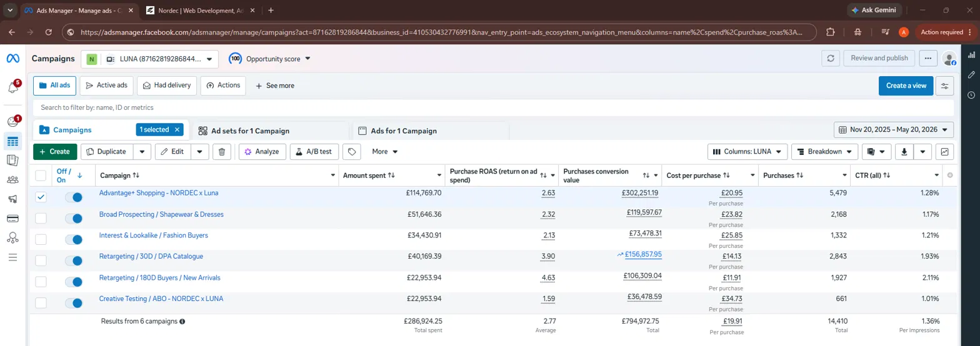980x346 pixels.
Task: Open the export options dropdown arrow
Action: point(923,151)
